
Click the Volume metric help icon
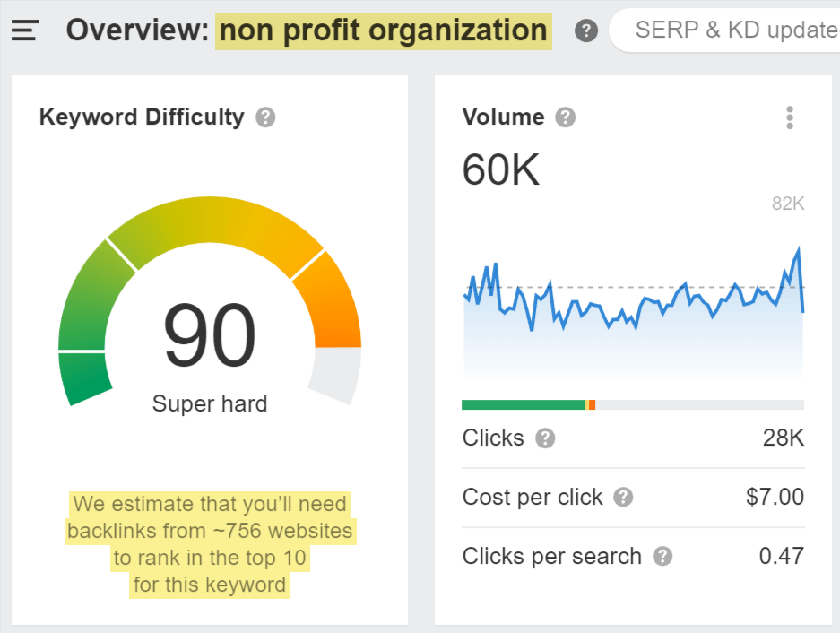click(566, 117)
